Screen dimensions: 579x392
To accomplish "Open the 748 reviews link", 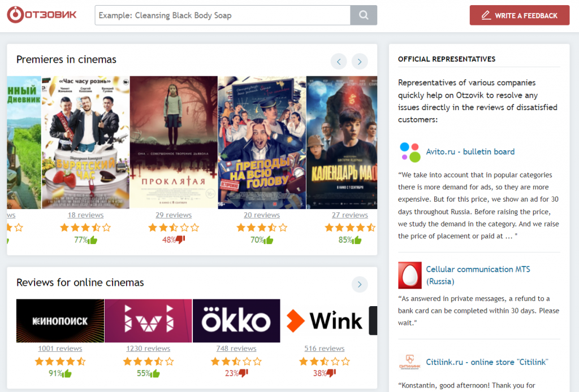I will click(x=236, y=349).
